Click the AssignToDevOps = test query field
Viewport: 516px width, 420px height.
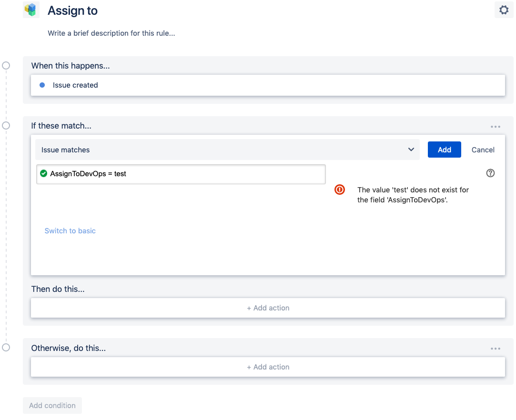(x=181, y=173)
